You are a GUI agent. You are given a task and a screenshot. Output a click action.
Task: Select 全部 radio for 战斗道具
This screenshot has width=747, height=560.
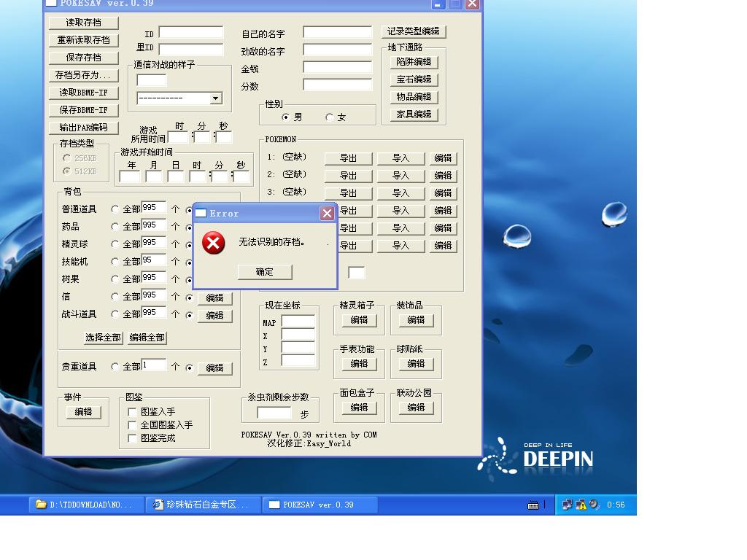pyautogui.click(x=115, y=314)
